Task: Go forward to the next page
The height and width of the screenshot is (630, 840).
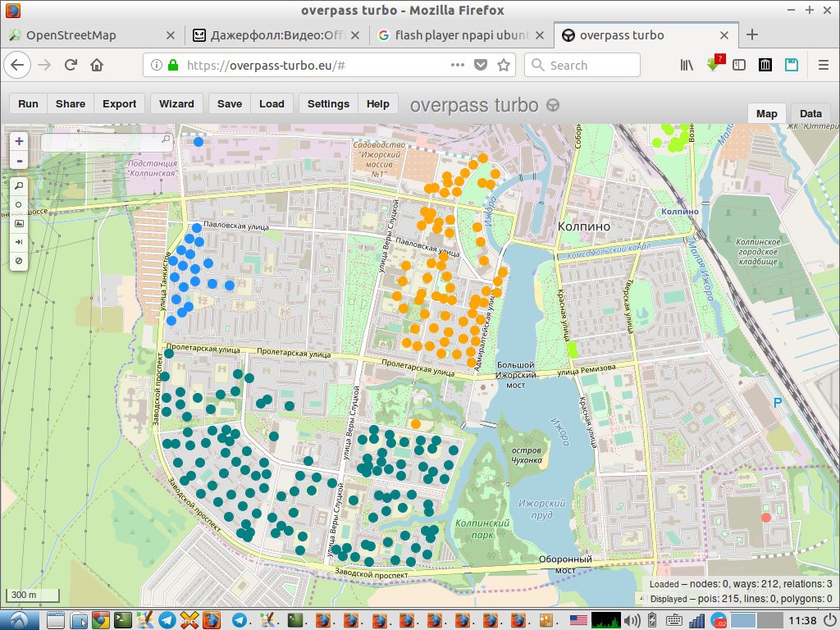Action: click(45, 66)
